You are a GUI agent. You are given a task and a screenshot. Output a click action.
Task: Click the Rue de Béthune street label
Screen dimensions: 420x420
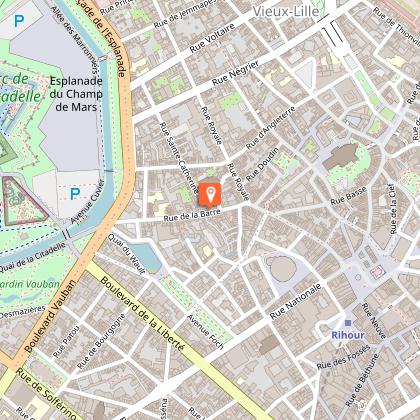click(362, 381)
